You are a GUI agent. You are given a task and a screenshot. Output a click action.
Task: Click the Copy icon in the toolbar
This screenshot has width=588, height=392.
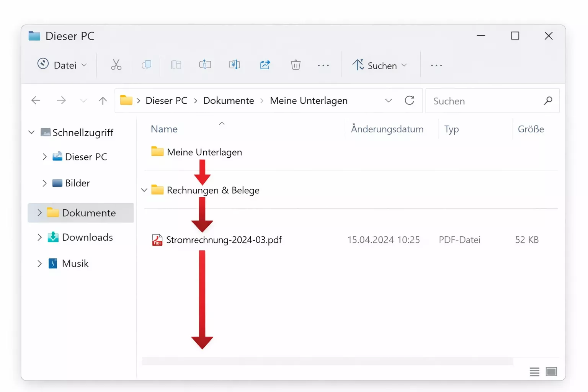click(147, 65)
